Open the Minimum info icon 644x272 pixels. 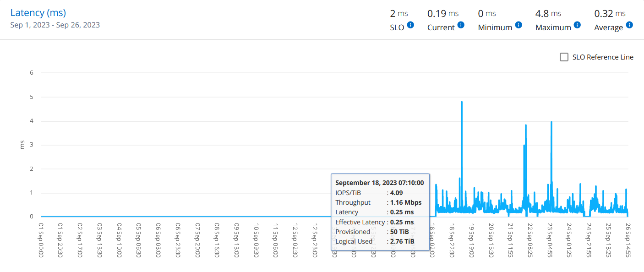coord(518,25)
